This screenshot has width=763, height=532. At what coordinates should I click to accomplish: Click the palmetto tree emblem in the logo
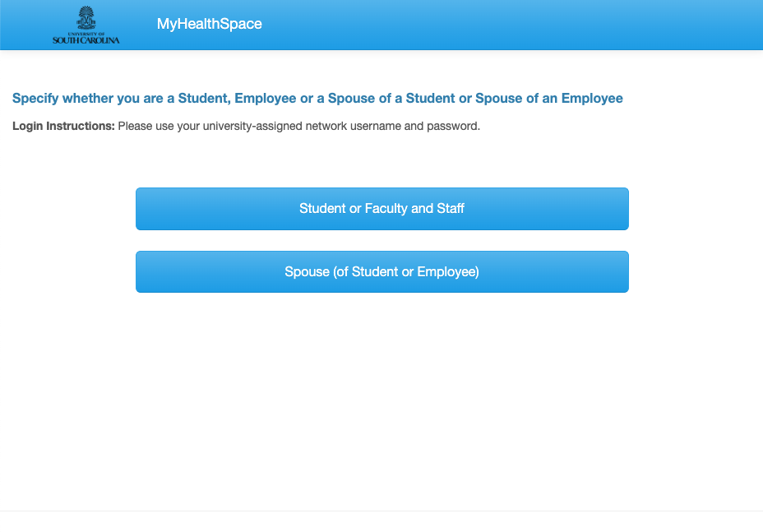86,17
